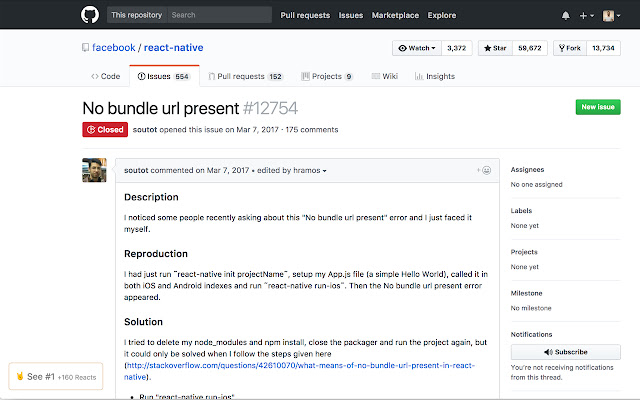640x400 pixels.
Task: View the 3,372 watchers count
Action: [x=456, y=48]
